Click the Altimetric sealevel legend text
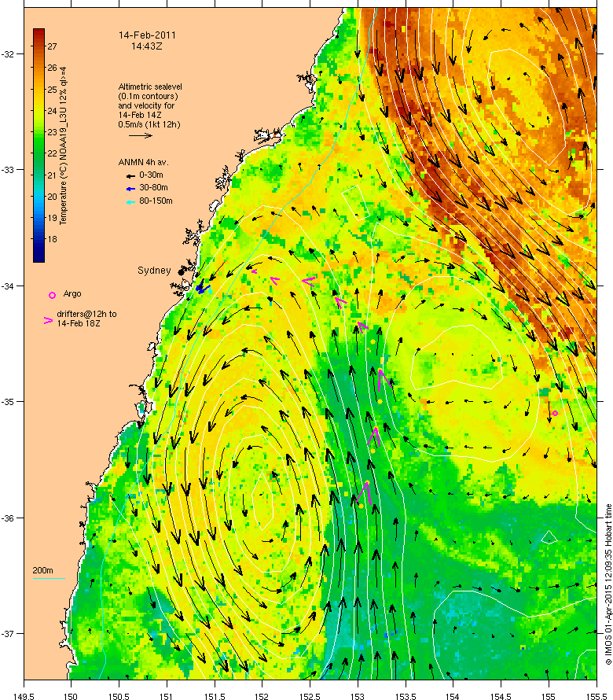Viewport: 613px width, 700px height. [150, 87]
